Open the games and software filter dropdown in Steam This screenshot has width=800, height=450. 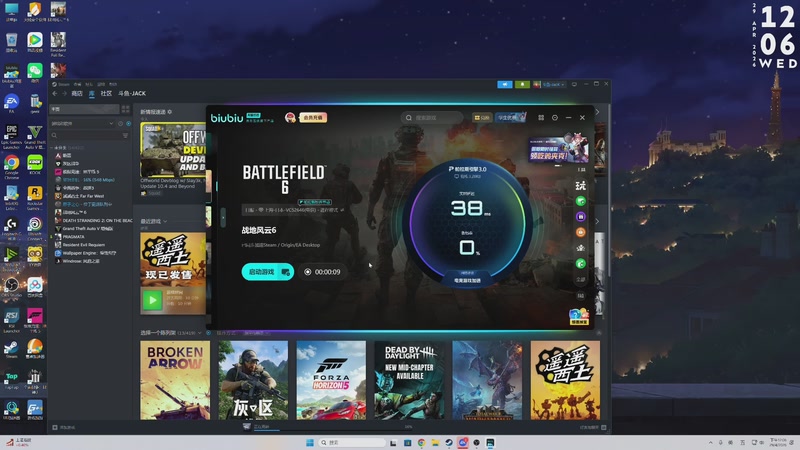tap(82, 123)
